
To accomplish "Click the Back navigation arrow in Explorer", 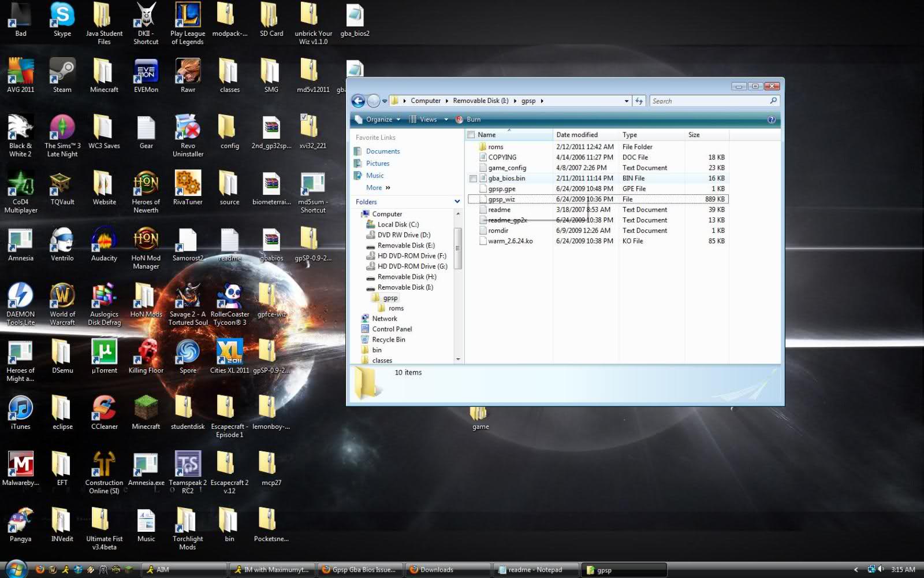I will [358, 101].
